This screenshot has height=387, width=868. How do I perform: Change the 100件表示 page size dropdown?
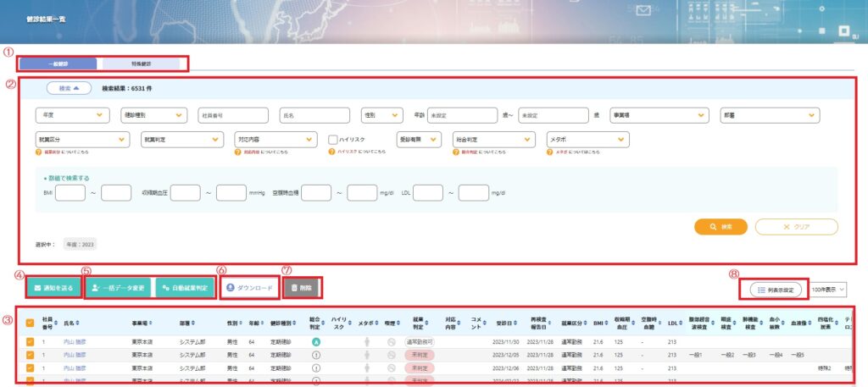827,289
